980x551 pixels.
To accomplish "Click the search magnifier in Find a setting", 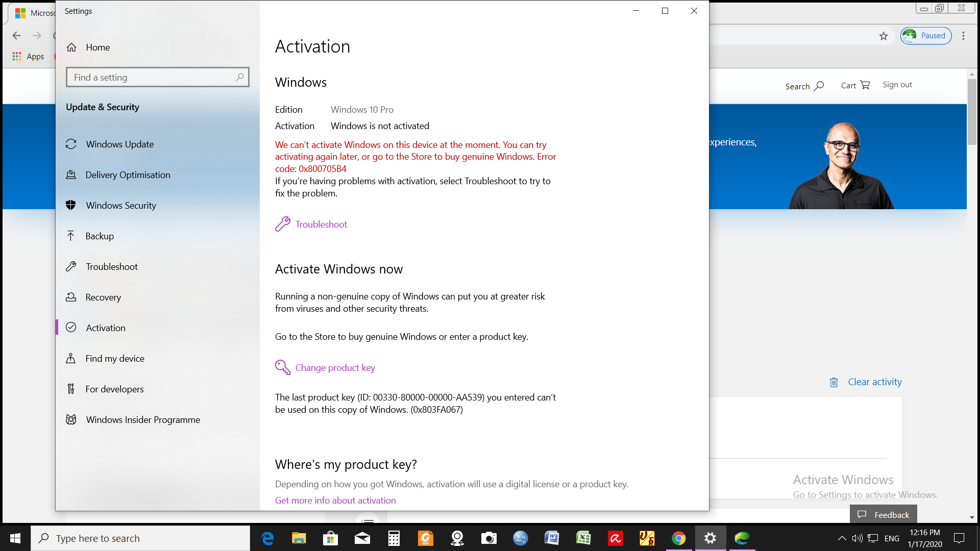I will (240, 77).
